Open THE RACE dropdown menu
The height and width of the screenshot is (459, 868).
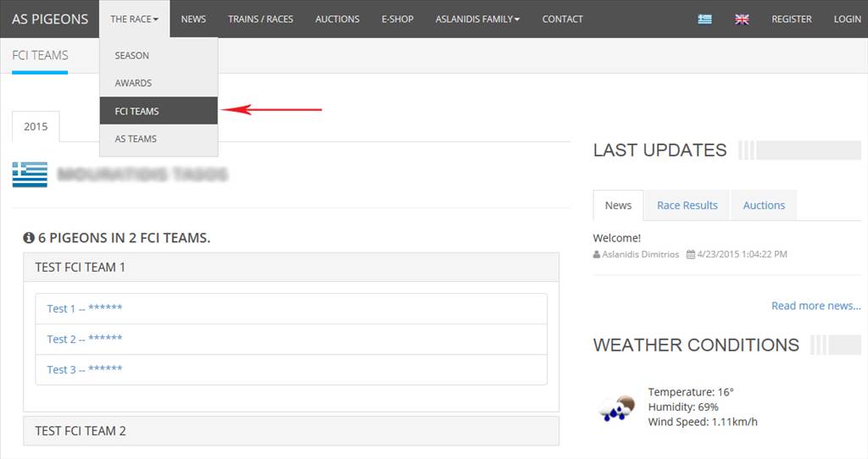[x=134, y=19]
